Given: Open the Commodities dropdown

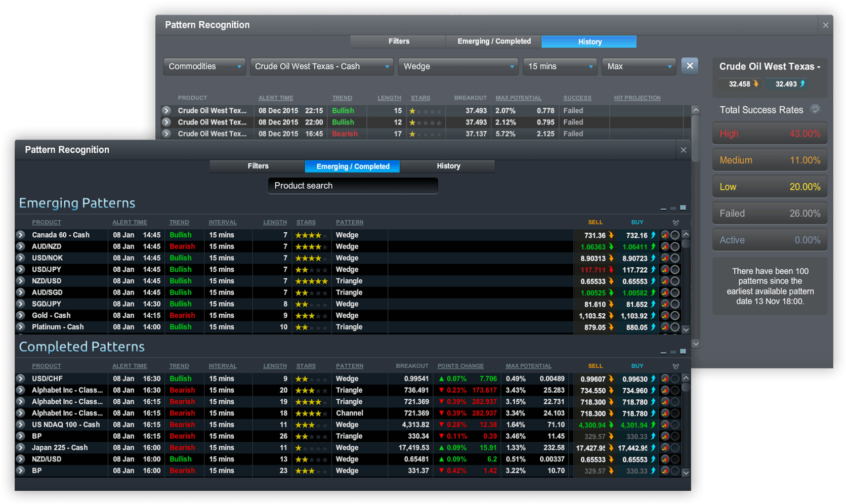Looking at the screenshot, I should (204, 66).
